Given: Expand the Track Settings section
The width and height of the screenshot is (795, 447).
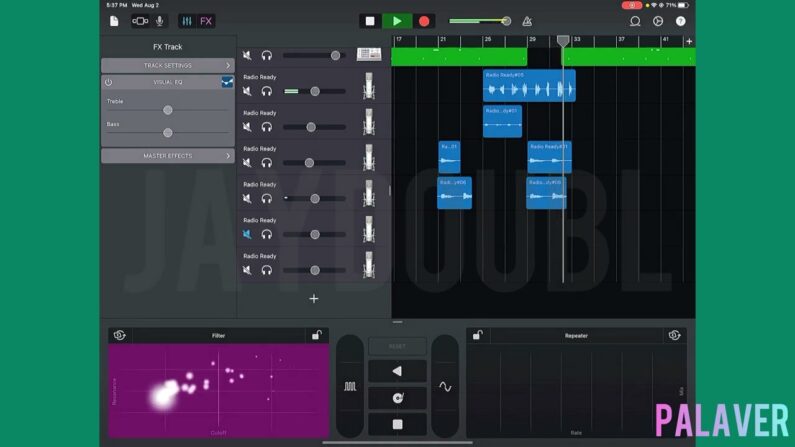Looking at the screenshot, I should pos(167,65).
